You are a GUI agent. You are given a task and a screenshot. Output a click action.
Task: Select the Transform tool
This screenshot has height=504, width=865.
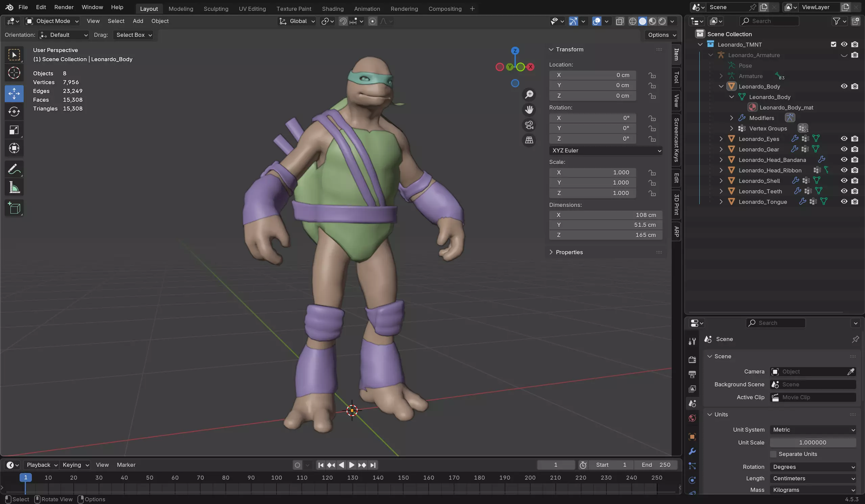click(14, 148)
